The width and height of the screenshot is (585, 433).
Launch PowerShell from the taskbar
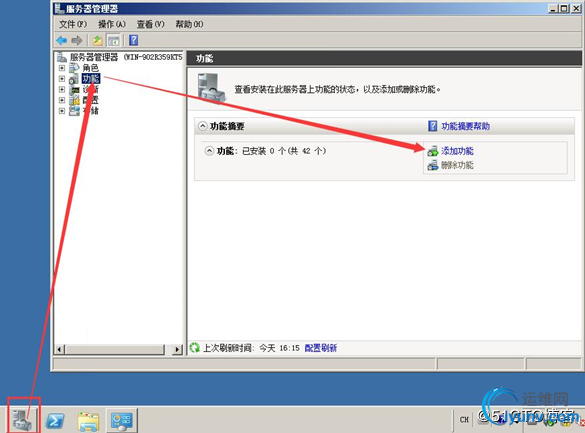coord(55,421)
